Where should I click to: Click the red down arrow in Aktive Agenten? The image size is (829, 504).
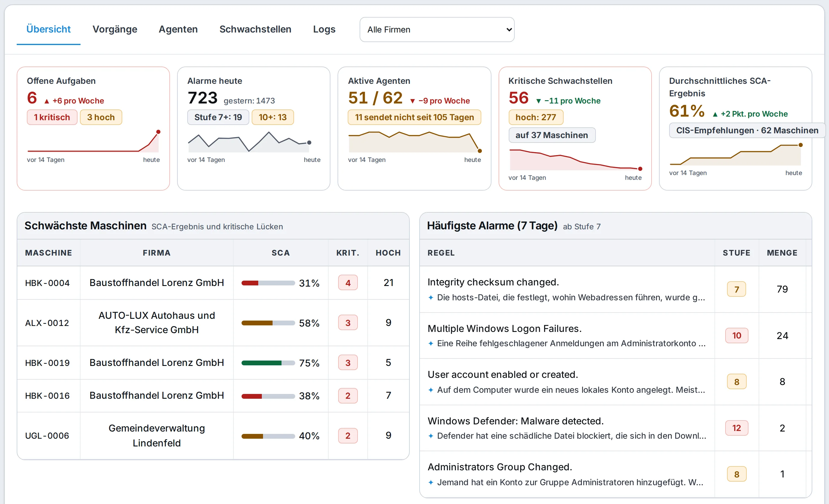(412, 101)
